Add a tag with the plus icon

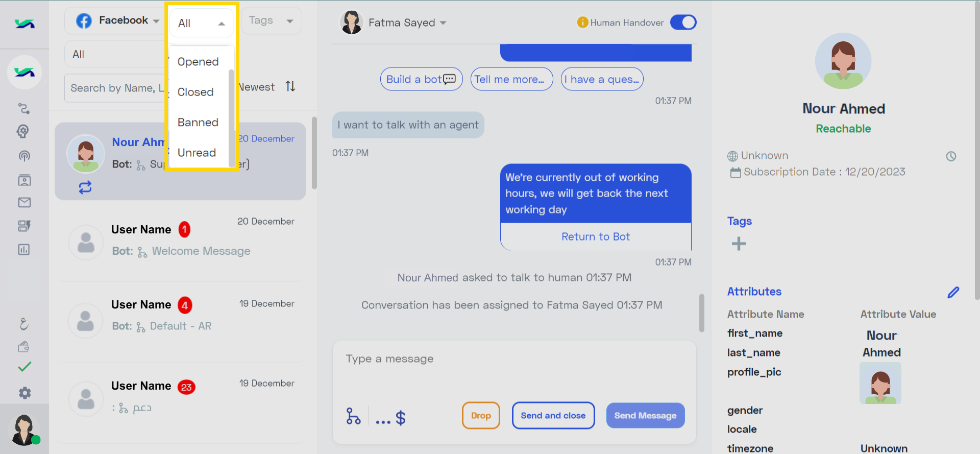739,244
